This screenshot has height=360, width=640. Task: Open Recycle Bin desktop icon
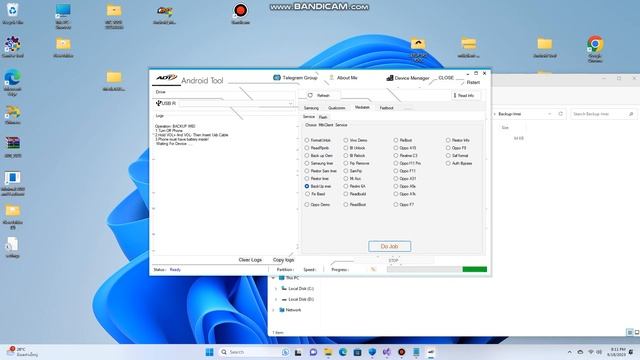13,13
